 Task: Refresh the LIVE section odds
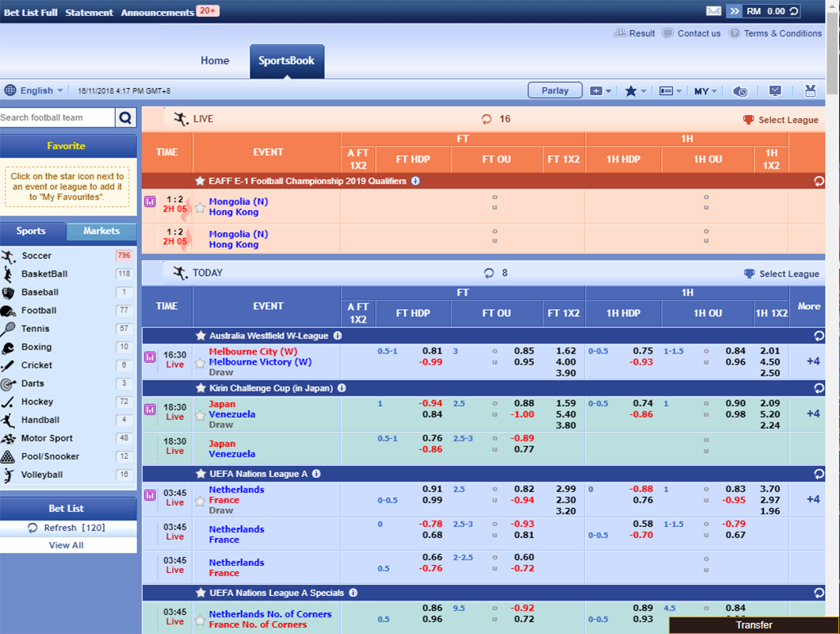(487, 119)
